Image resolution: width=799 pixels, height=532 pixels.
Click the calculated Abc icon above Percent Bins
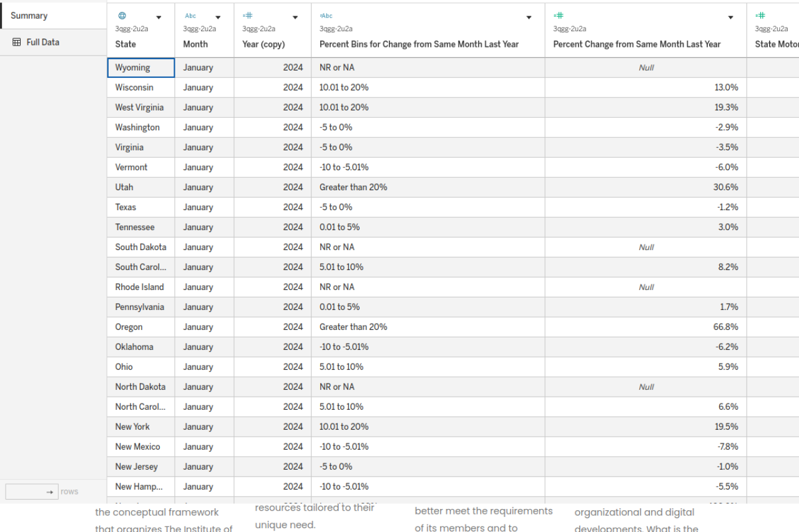326,16
